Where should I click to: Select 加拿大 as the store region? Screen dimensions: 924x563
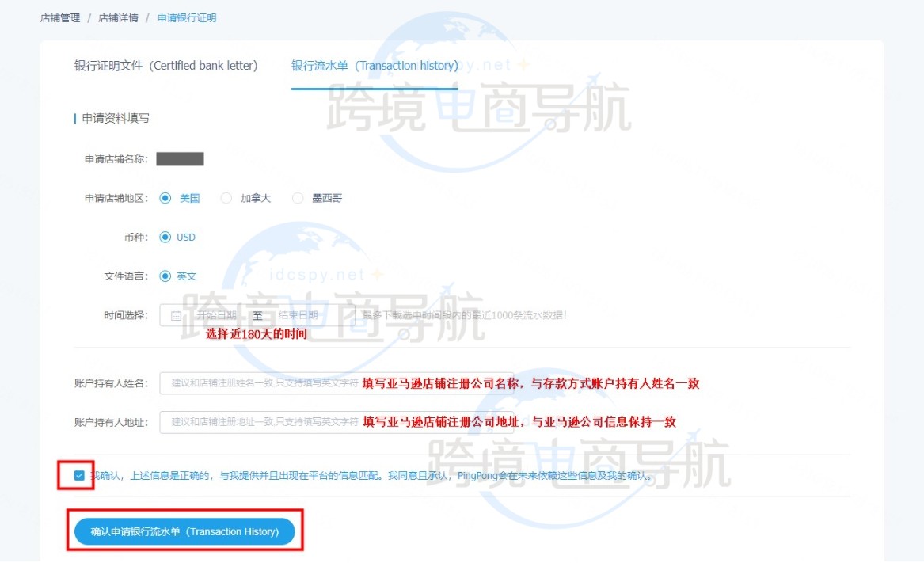pyautogui.click(x=226, y=198)
